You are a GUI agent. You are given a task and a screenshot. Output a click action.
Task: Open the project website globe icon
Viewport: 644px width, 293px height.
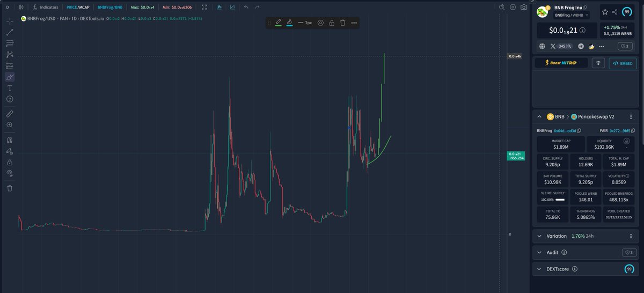tap(542, 46)
